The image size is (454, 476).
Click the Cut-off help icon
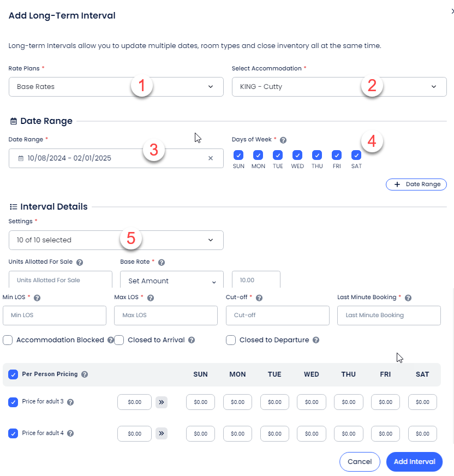tap(259, 298)
